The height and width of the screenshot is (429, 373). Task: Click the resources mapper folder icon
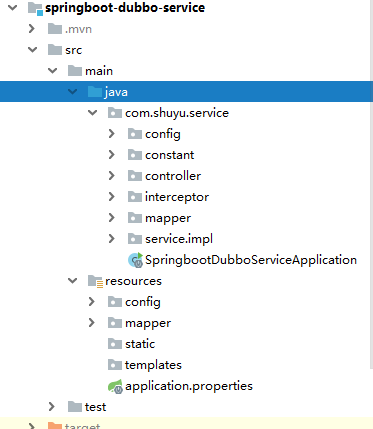click(x=115, y=323)
